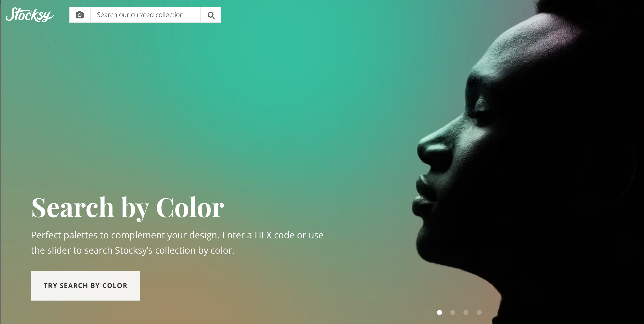Viewport: 644px width, 324px height.
Task: Click the woman's profile silhouette photo
Action: 528,162
